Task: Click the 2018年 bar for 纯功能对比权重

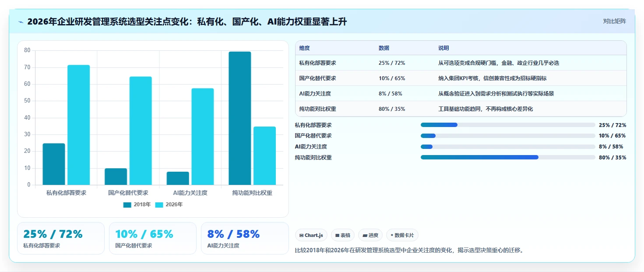Action: click(240, 118)
